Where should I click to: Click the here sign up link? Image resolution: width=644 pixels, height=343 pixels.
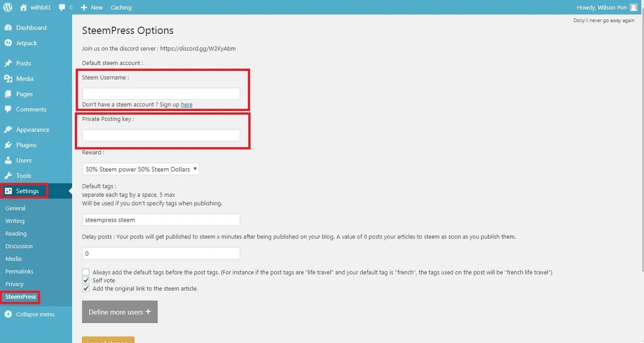[x=187, y=104]
